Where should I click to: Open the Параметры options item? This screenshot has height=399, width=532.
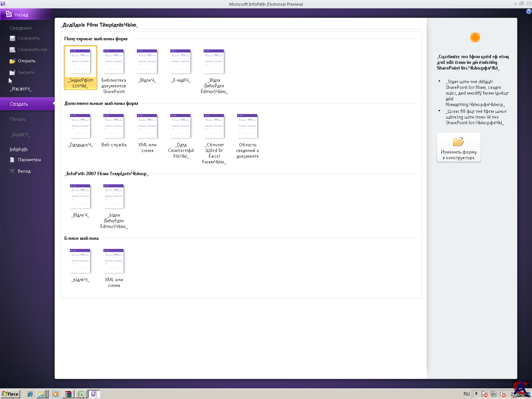click(25, 160)
